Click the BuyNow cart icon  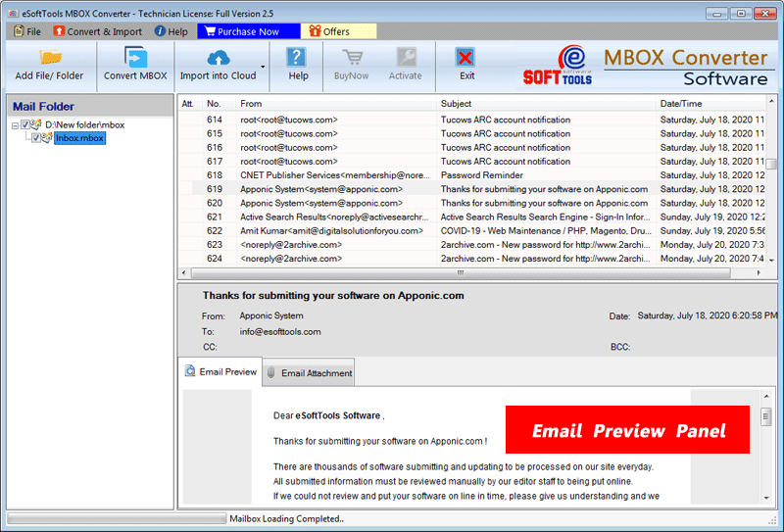pos(352,58)
